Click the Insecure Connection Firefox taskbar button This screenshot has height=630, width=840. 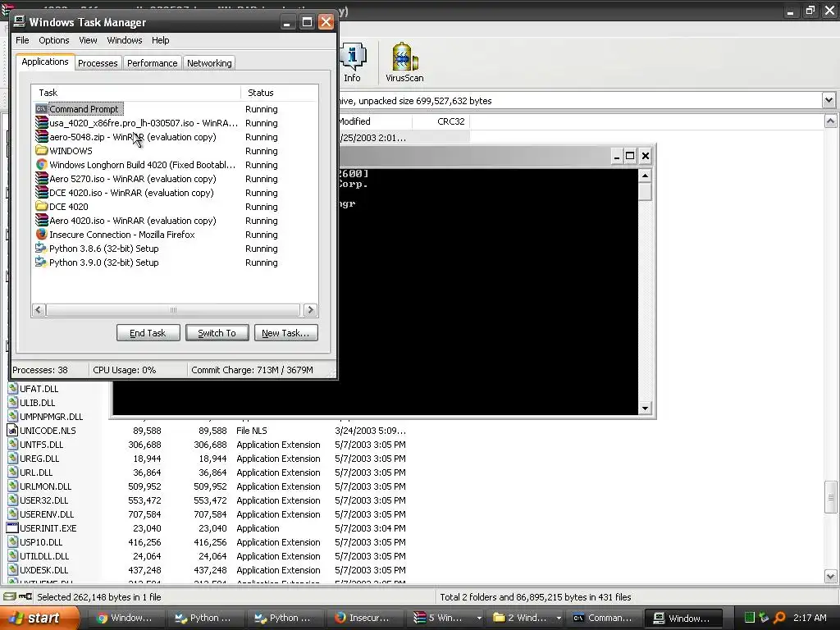click(364, 618)
